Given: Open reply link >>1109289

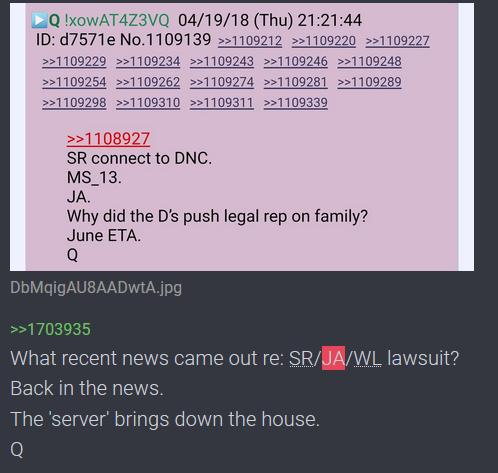Looking at the screenshot, I should point(369,83).
